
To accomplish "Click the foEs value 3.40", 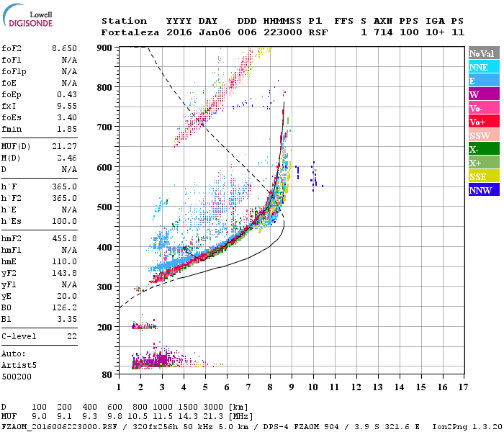I will point(67,117).
